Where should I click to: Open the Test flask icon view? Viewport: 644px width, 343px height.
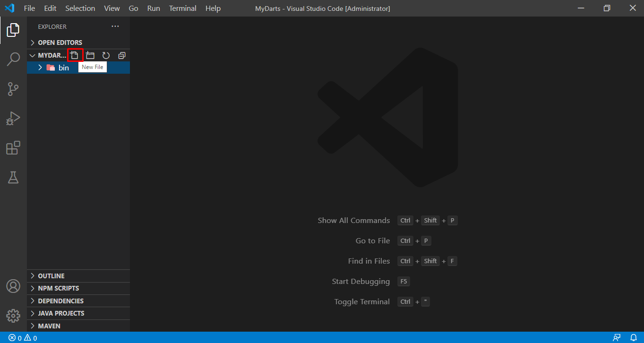13,178
